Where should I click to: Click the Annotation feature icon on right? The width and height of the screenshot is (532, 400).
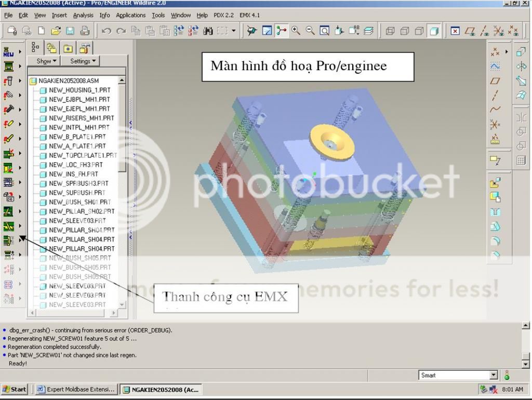coord(495,160)
